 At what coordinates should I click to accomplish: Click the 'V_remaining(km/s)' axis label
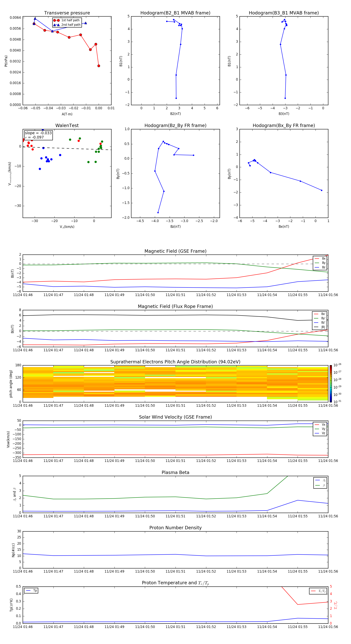tap(10, 173)
